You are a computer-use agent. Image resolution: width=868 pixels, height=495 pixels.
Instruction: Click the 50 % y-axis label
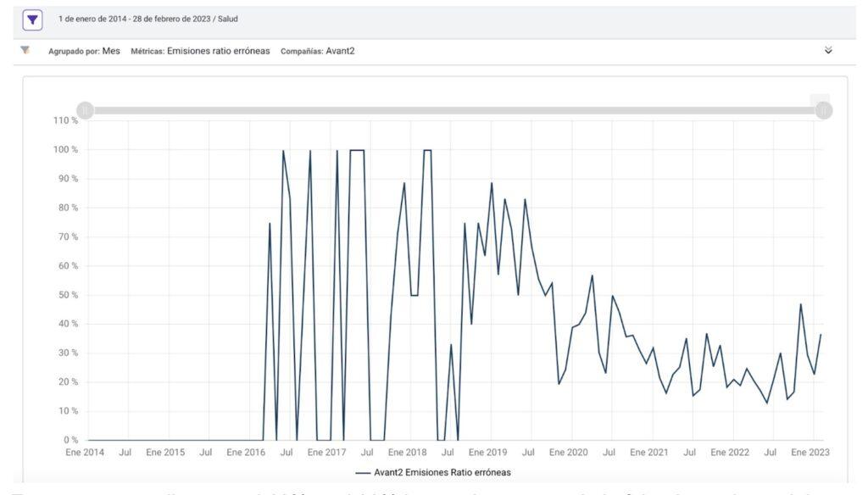point(67,296)
